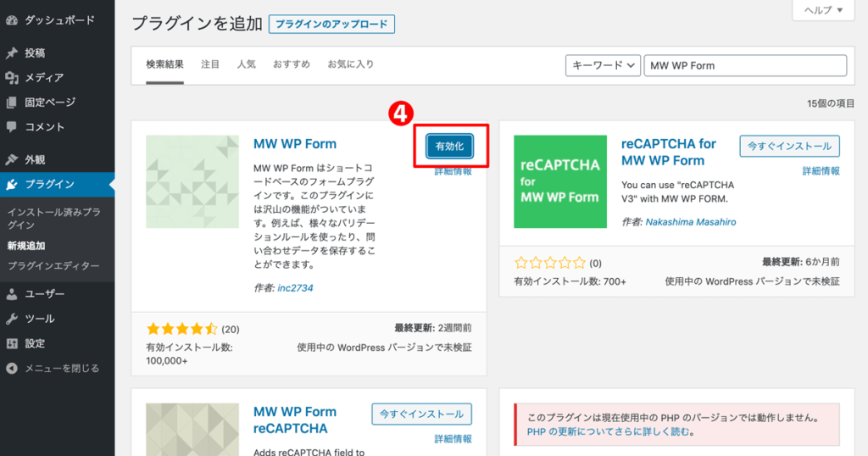Click the pushpin icon next to 投稿

pyautogui.click(x=12, y=53)
